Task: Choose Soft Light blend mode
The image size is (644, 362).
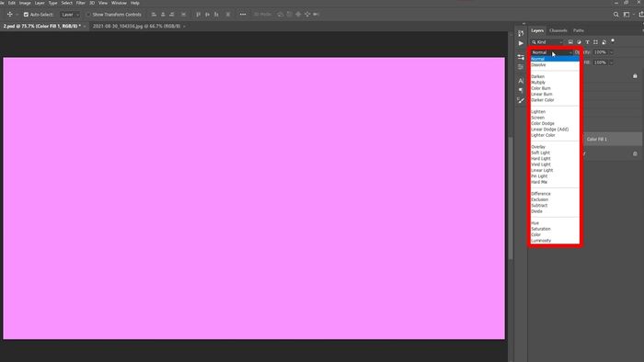Action: [555, 153]
